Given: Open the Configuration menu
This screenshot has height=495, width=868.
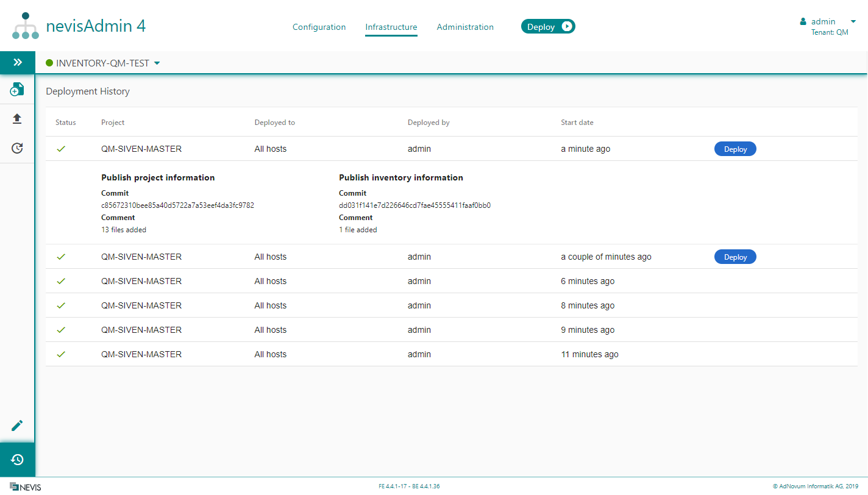Looking at the screenshot, I should 319,27.
